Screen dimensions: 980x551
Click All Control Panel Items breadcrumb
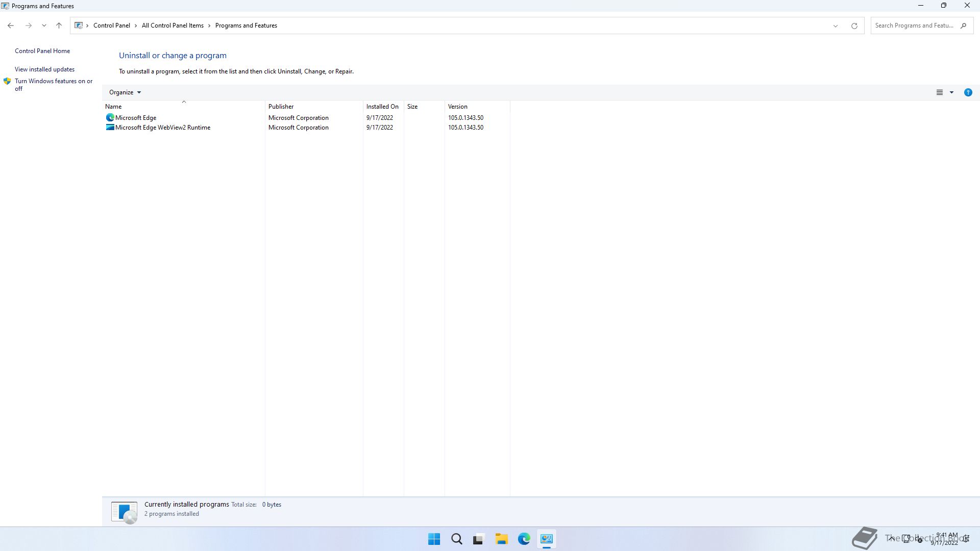(173, 26)
